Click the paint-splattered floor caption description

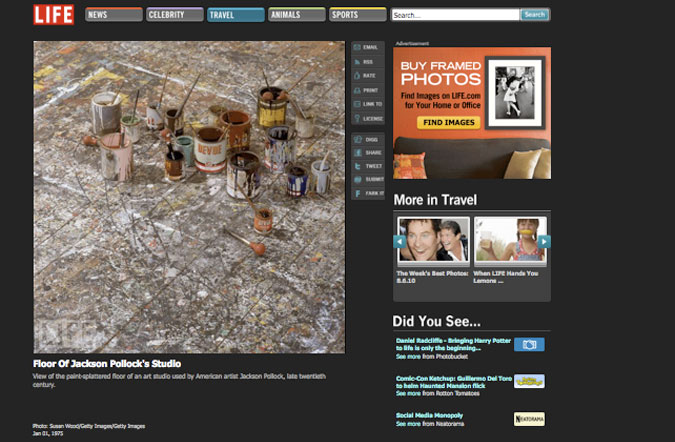[x=180, y=380]
